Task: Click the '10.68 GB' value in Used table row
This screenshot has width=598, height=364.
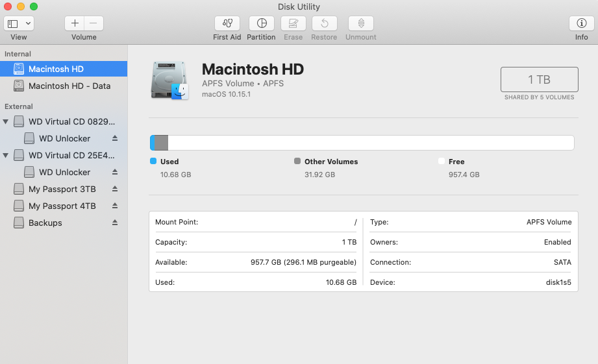Action: (341, 282)
